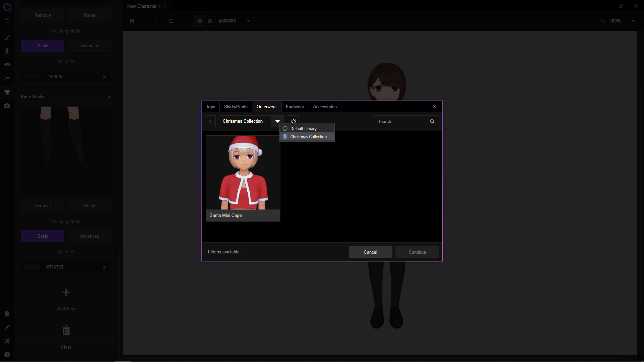
Task: Open the #888888 background color dropdown
Action: click(x=249, y=21)
